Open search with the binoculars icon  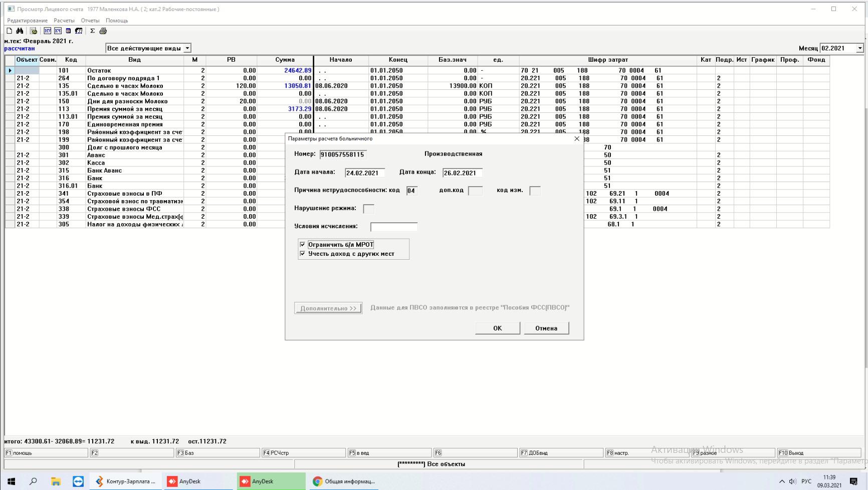coord(20,31)
